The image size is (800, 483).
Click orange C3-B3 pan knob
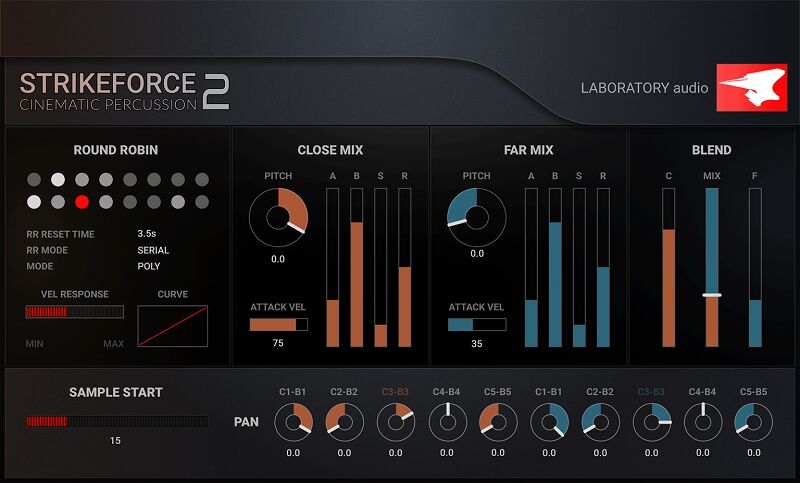point(396,422)
